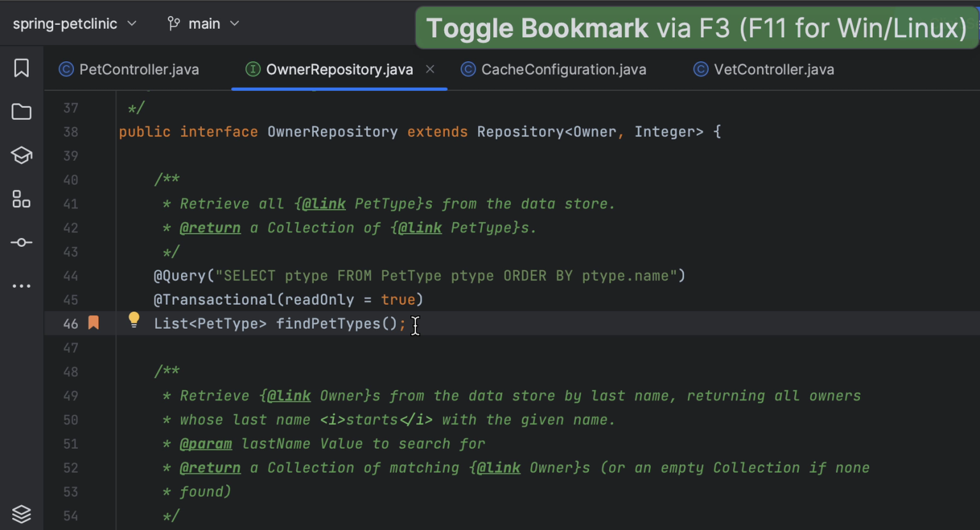Click the graduation cap learning icon

point(21,155)
